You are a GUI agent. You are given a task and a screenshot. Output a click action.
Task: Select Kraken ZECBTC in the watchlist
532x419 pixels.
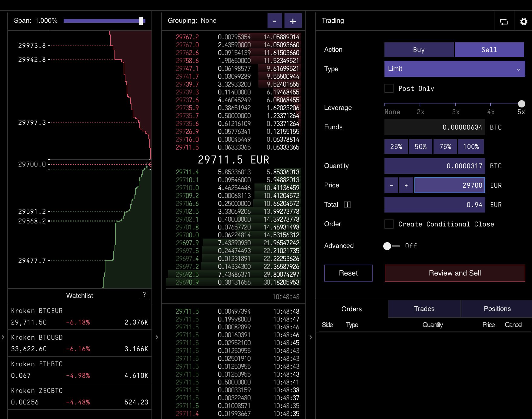(x=80, y=396)
